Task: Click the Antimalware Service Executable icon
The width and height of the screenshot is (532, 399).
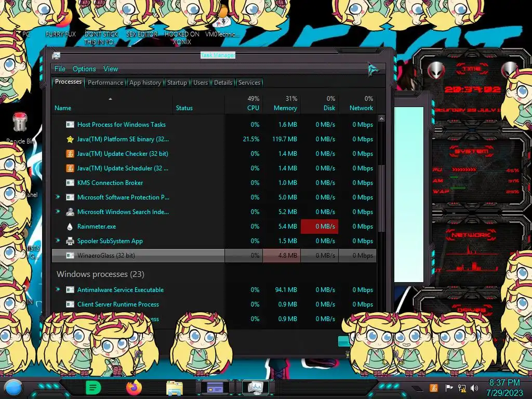Action: click(x=70, y=290)
